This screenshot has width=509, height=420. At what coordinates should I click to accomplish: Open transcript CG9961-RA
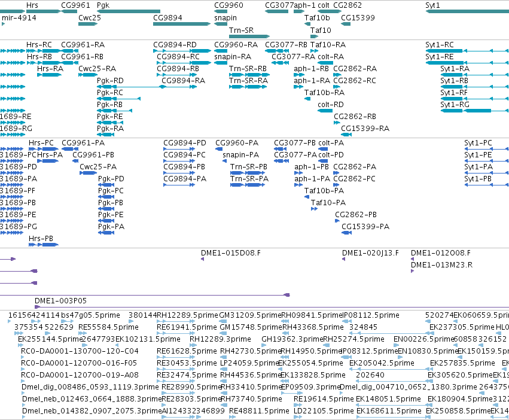coord(69,51)
